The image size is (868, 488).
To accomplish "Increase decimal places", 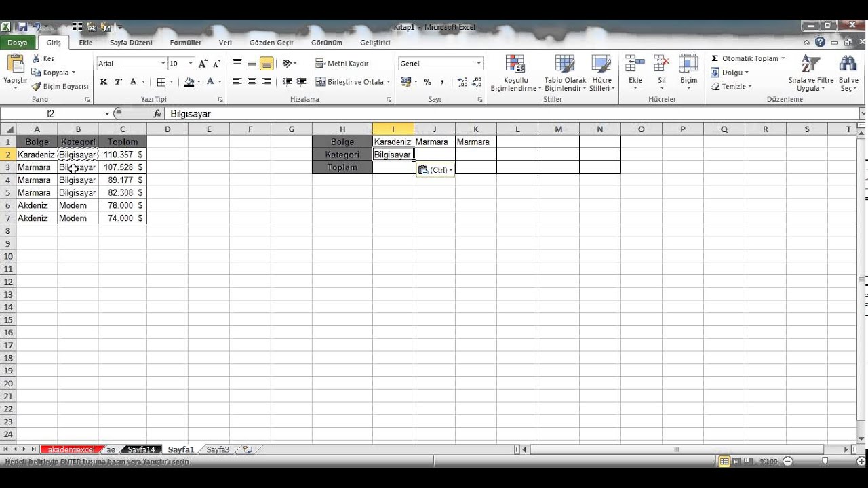I will [x=462, y=82].
